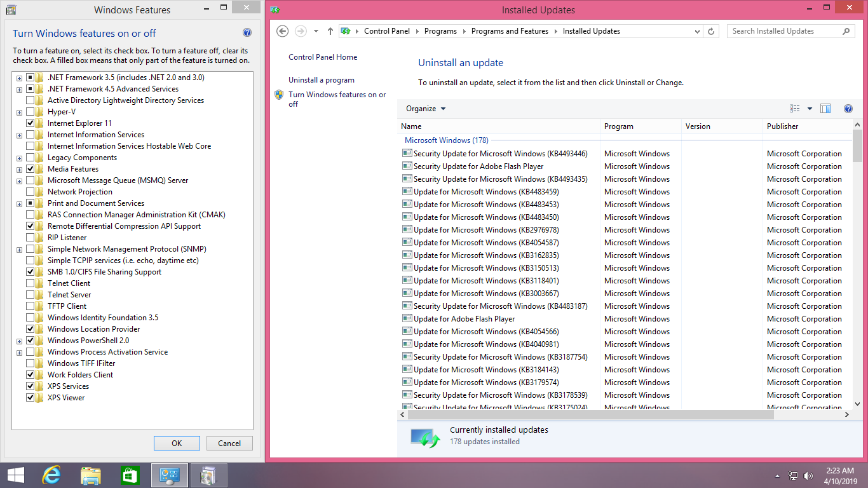Screen dimensions: 868x488
Task: Click Turn Windows features on or off link
Action: (x=337, y=99)
